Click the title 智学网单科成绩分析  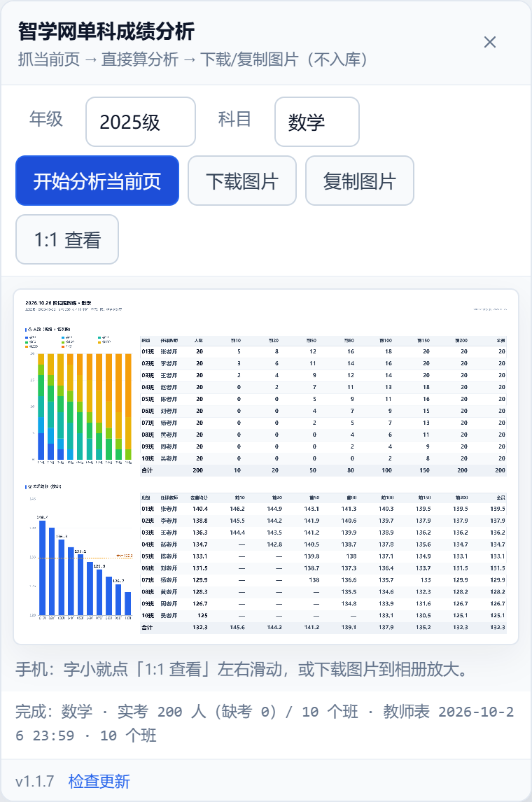(106, 31)
